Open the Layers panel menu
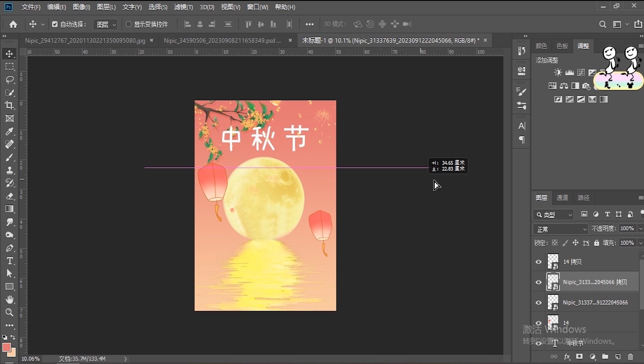The image size is (644, 364). [x=641, y=198]
